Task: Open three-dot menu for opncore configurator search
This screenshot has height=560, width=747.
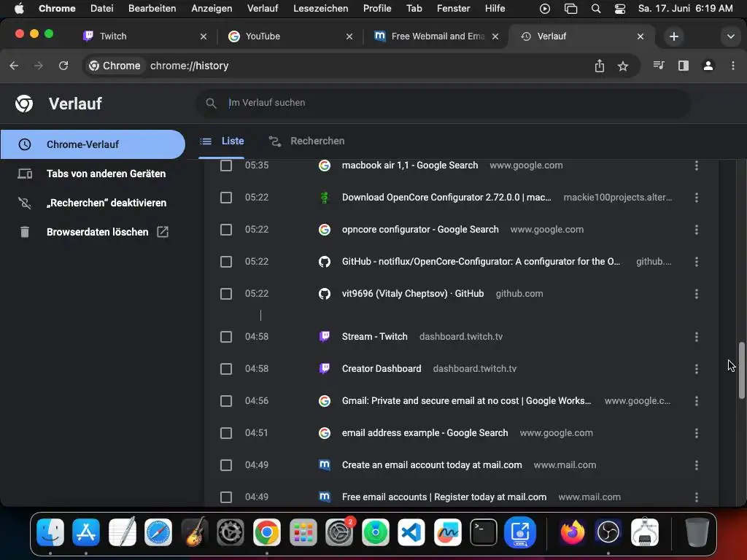Action: coord(696,230)
